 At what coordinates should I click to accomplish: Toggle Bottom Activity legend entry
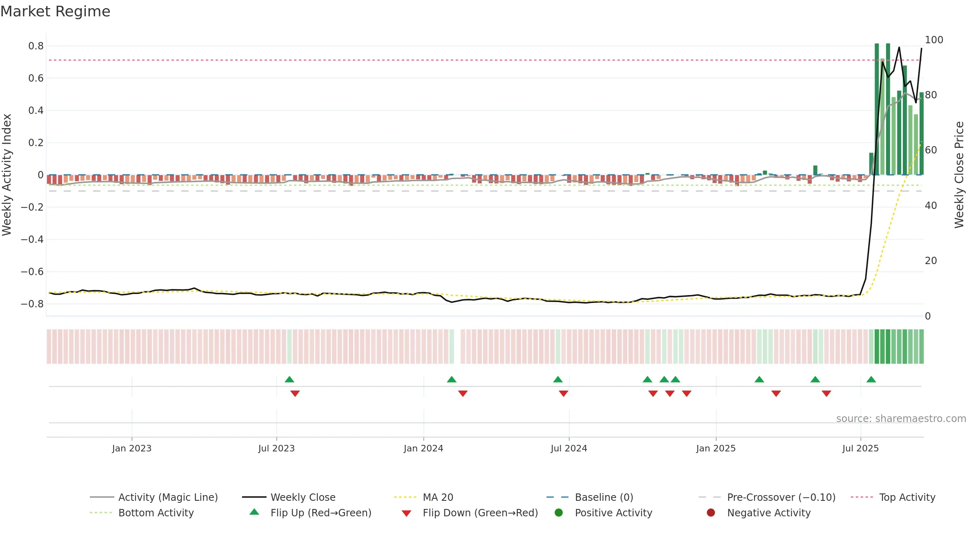[142, 513]
